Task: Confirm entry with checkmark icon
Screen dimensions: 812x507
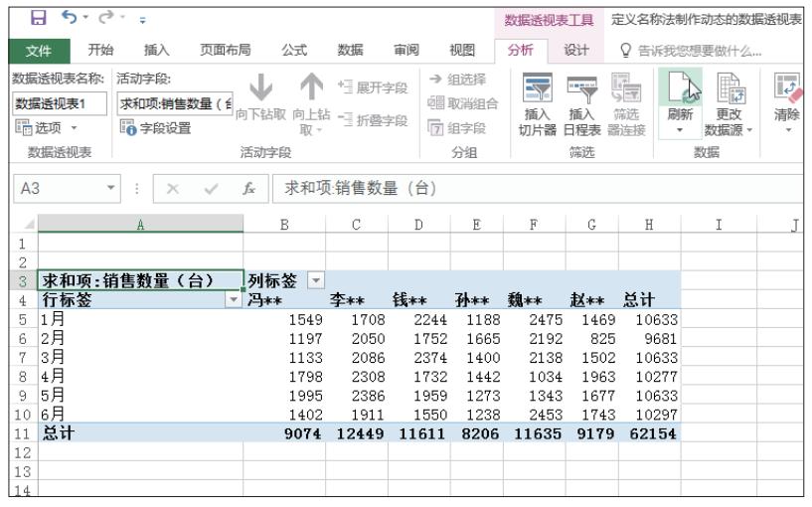Action: pyautogui.click(x=211, y=189)
